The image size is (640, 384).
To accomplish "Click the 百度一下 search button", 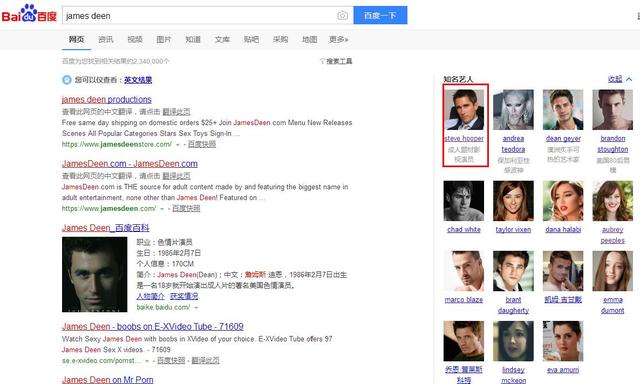I will (x=380, y=16).
